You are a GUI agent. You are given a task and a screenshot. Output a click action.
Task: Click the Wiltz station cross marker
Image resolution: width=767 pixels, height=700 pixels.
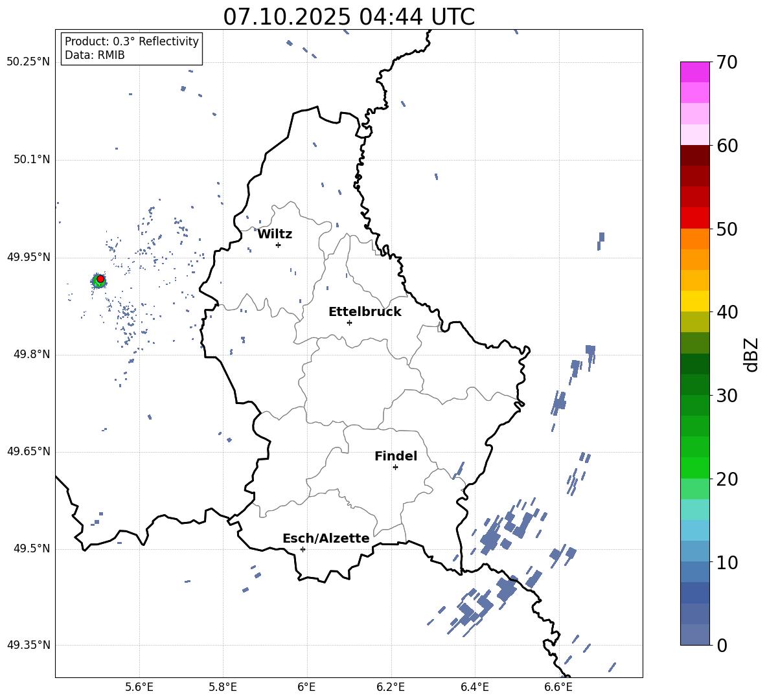point(279,245)
